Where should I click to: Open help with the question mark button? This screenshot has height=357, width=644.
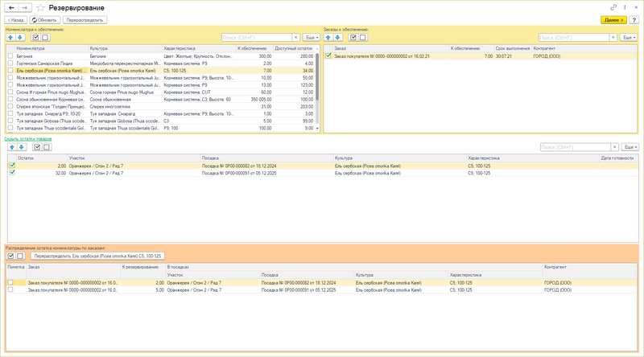(634, 19)
